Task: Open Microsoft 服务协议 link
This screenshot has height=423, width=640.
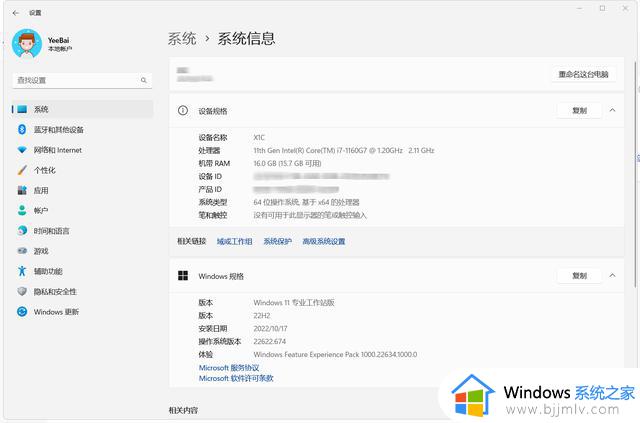Action: (x=229, y=367)
